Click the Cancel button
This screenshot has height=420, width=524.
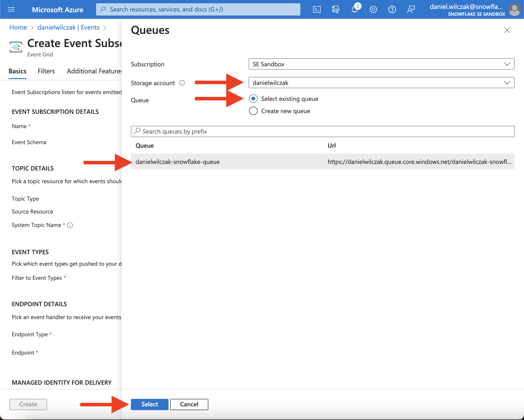tap(189, 404)
